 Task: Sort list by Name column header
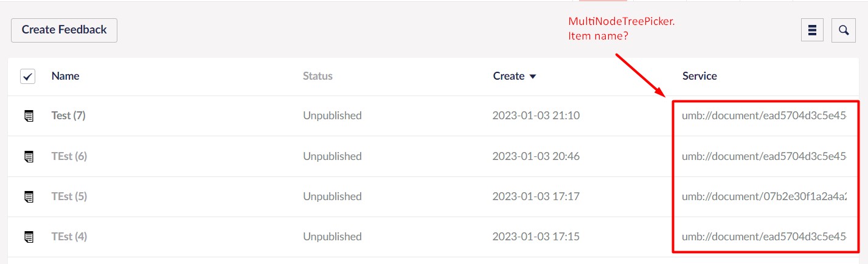coord(65,76)
